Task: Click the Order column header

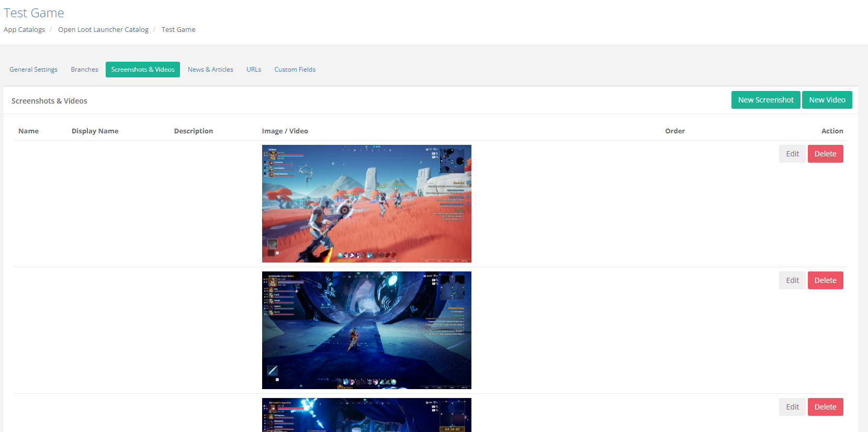Action: tap(674, 131)
